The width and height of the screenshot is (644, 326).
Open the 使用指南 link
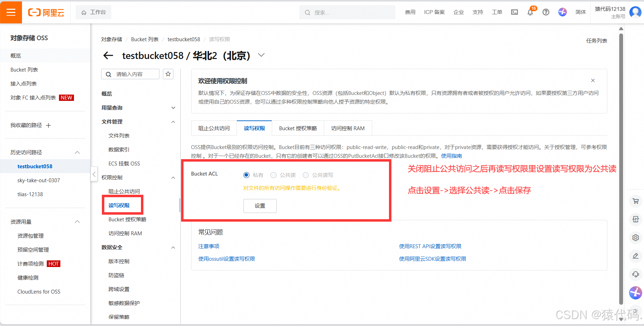coord(451,156)
